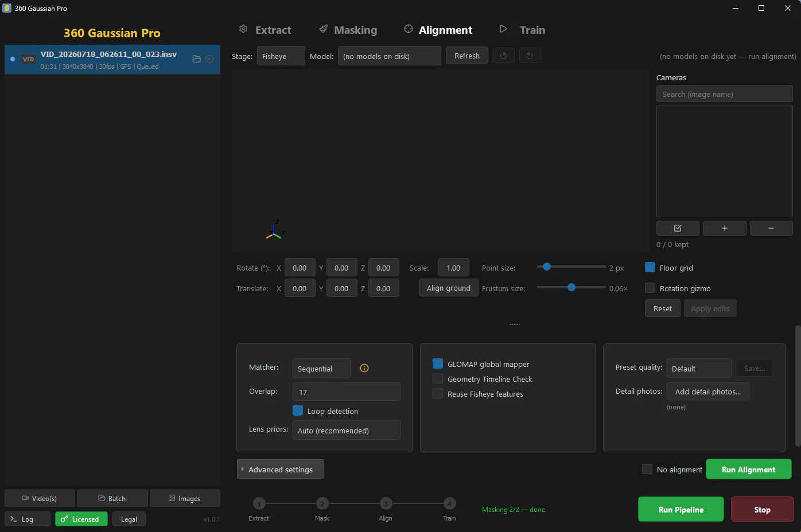
Task: Open folder icon for VID_20260718 video
Action: point(197,59)
